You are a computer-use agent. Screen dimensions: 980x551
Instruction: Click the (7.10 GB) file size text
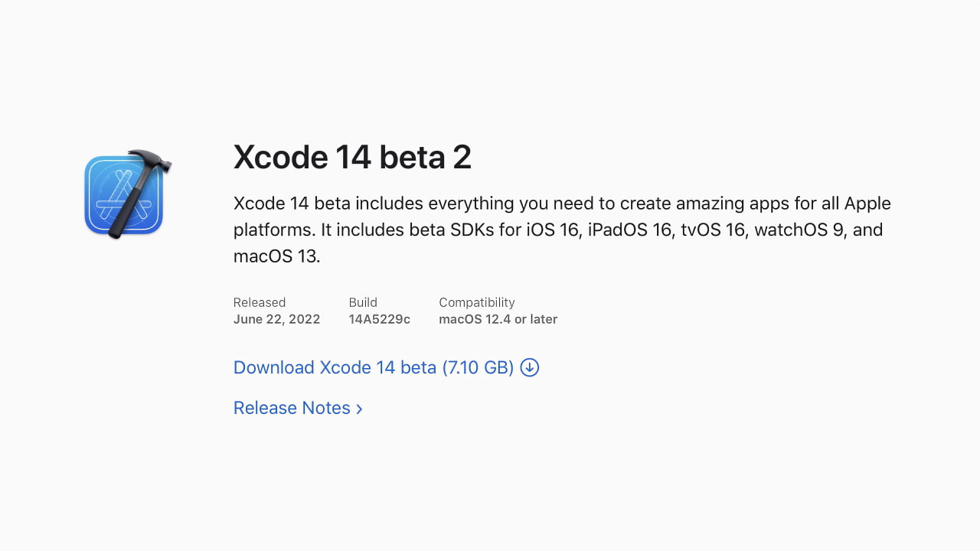(478, 367)
